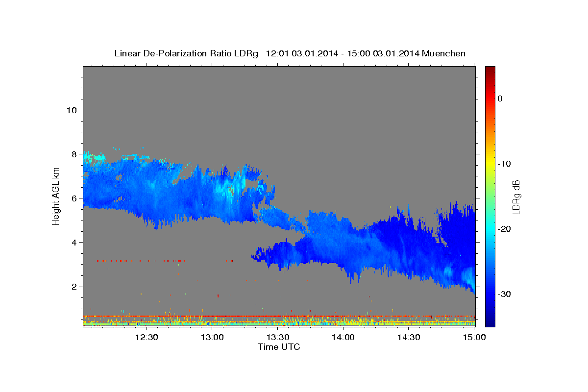
Task: Click the plot title text "Linear De-Polarization Ratio LDRg"
Action: tap(186, 53)
